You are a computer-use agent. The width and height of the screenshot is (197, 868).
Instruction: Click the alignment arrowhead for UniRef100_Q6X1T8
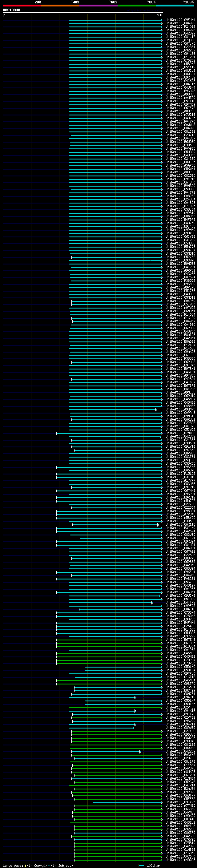pos(158,525)
